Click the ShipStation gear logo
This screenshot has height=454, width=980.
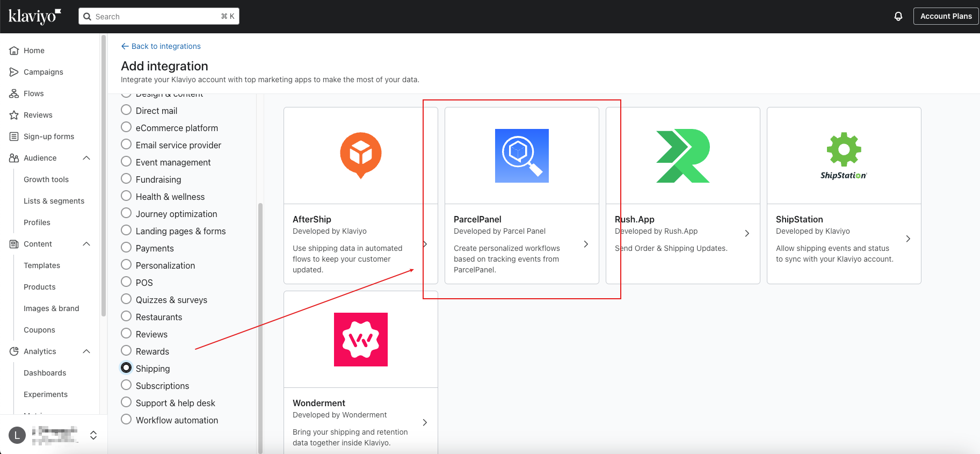point(844,155)
